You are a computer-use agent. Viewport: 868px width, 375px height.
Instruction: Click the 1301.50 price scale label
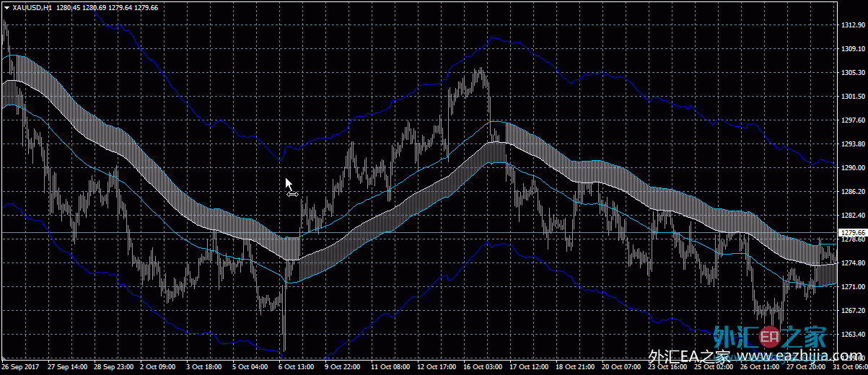[852, 97]
